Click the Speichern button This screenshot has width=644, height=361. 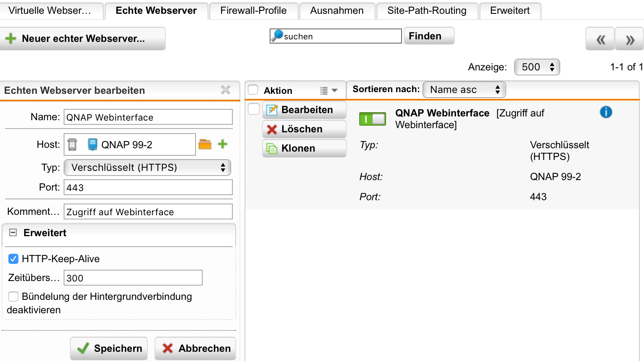click(109, 348)
